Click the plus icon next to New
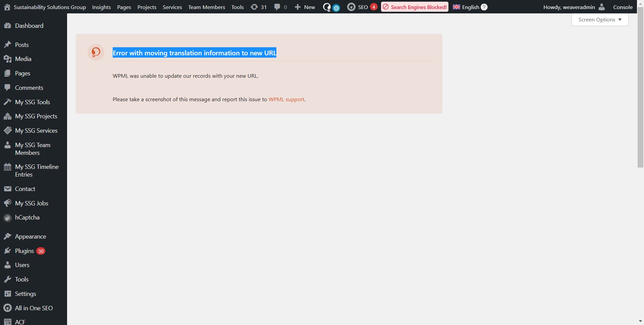The image size is (644, 325). click(298, 7)
